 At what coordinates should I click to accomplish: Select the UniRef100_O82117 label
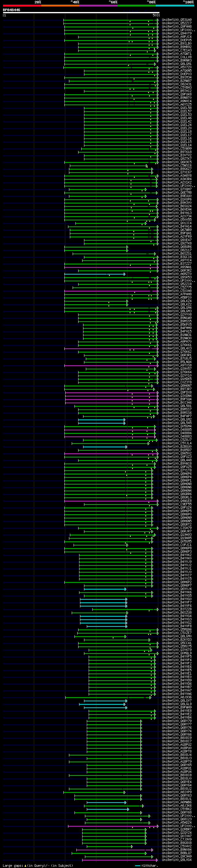177,250
